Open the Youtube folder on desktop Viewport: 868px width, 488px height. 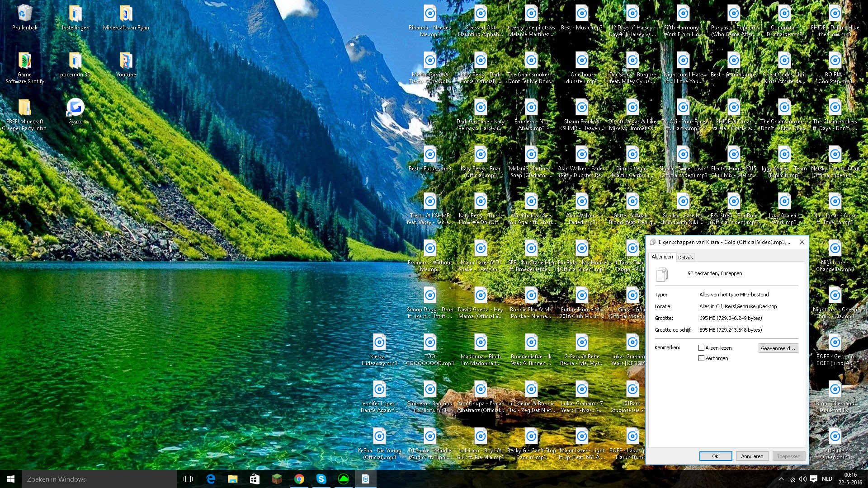point(126,65)
